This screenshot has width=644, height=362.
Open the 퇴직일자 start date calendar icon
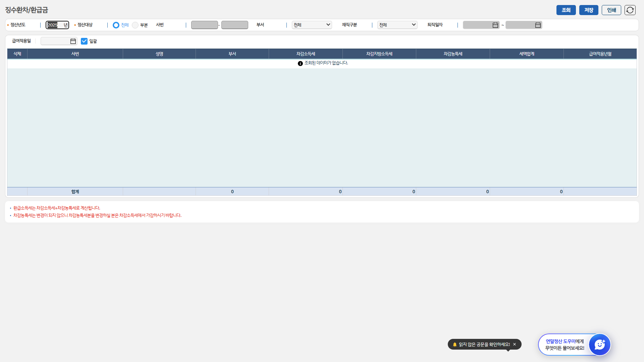click(x=495, y=25)
